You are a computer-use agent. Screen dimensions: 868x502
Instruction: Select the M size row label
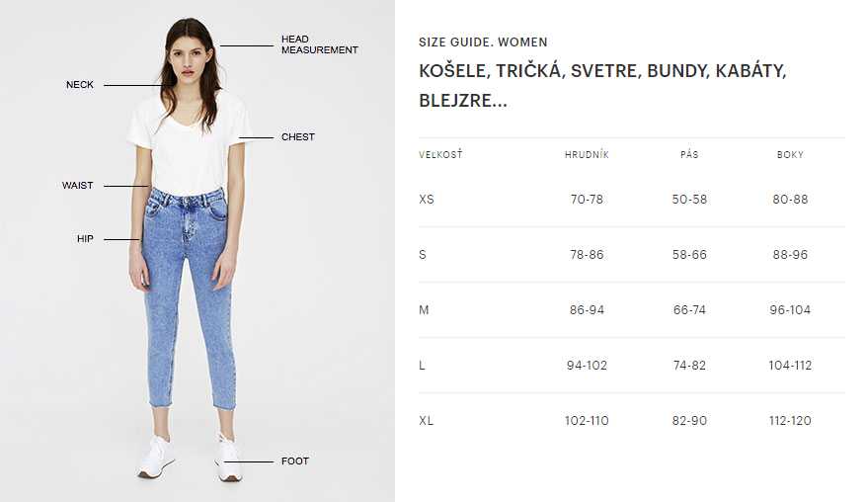424,309
